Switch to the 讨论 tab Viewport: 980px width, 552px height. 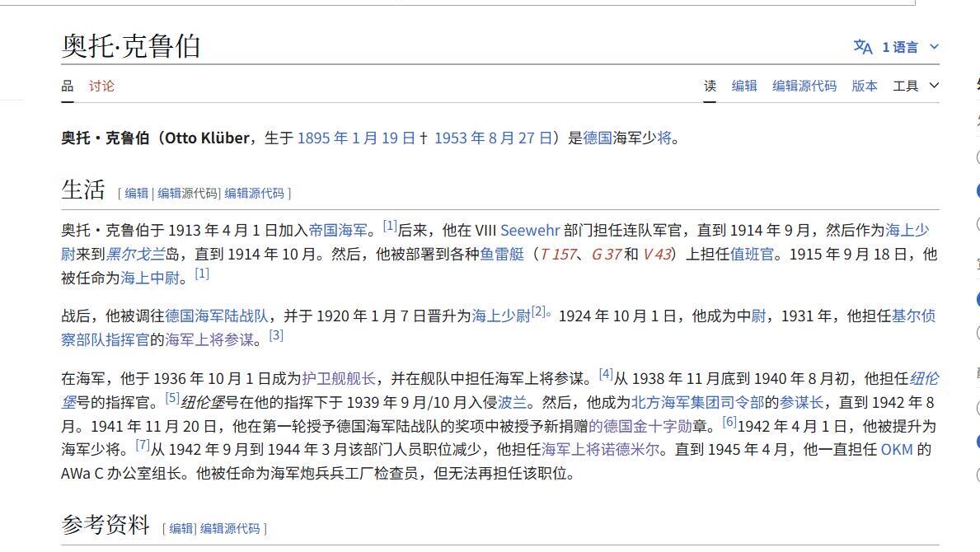click(101, 85)
